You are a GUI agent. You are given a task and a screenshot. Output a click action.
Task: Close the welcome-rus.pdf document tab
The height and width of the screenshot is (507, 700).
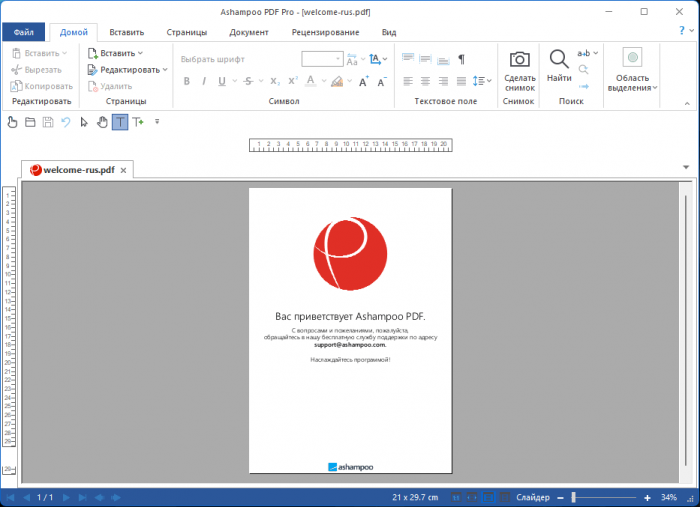tap(124, 171)
